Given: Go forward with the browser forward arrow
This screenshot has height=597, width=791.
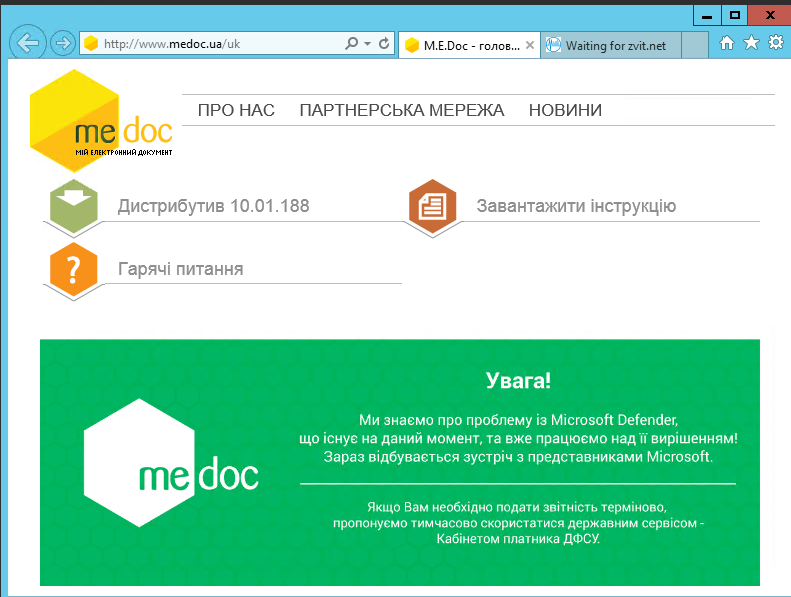Looking at the screenshot, I should [63, 43].
